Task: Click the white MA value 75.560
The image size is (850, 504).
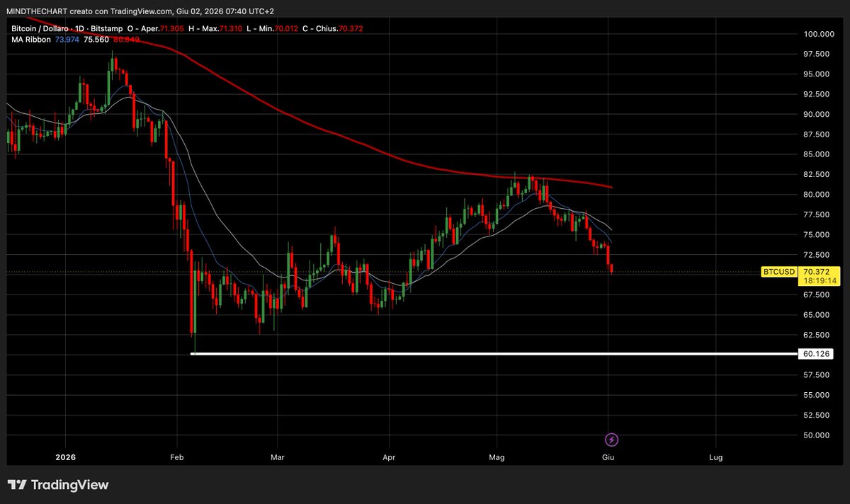Action: point(96,39)
